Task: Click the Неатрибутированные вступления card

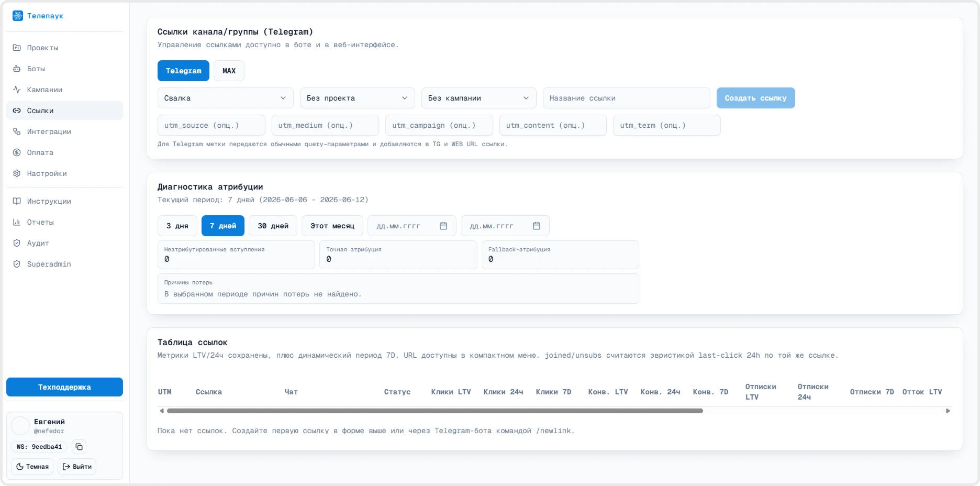Action: point(236,255)
